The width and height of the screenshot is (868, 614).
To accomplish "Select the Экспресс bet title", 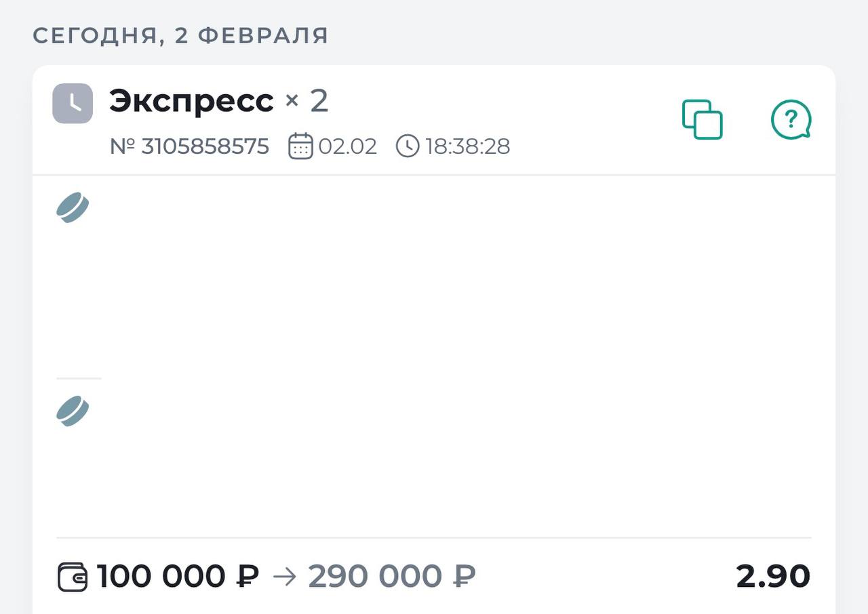I will pyautogui.click(x=191, y=101).
